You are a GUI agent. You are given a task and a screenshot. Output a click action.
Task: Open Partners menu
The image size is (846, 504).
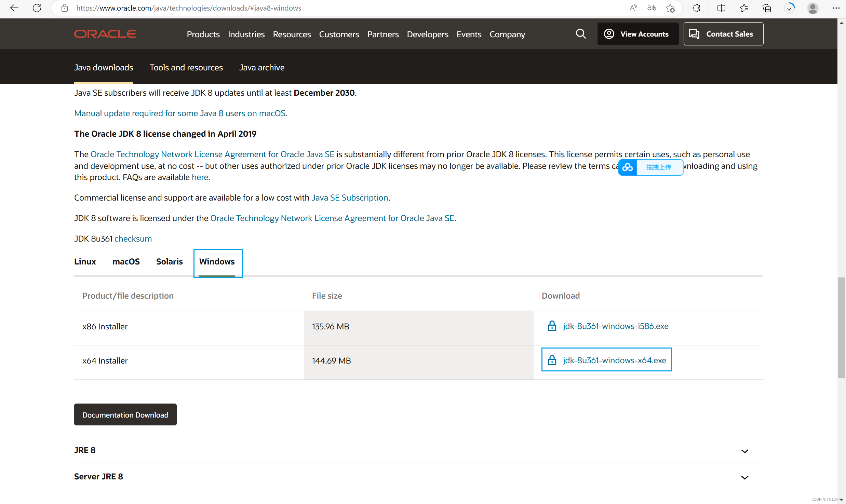383,34
